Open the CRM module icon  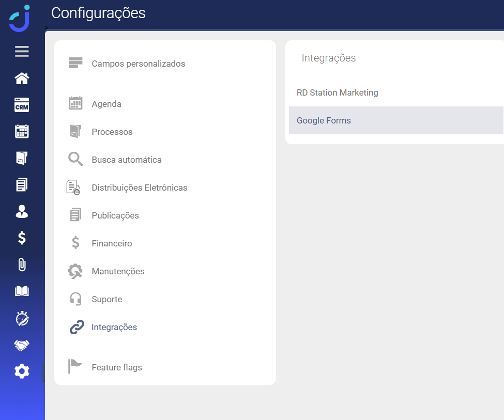click(x=22, y=105)
